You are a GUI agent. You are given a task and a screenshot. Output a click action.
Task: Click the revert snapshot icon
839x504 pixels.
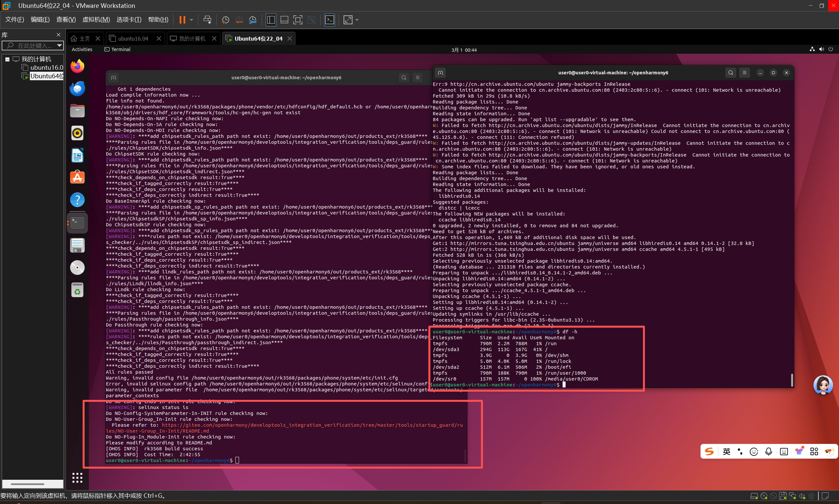point(239,20)
